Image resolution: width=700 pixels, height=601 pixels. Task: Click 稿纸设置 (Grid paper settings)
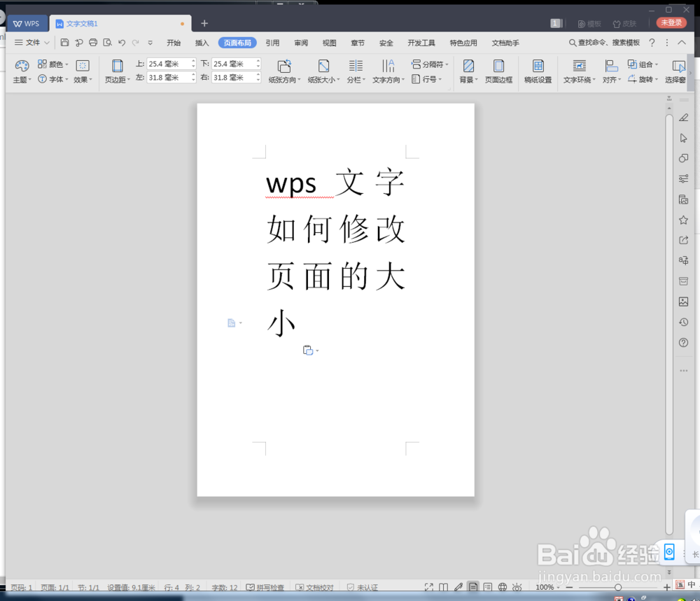pyautogui.click(x=538, y=71)
